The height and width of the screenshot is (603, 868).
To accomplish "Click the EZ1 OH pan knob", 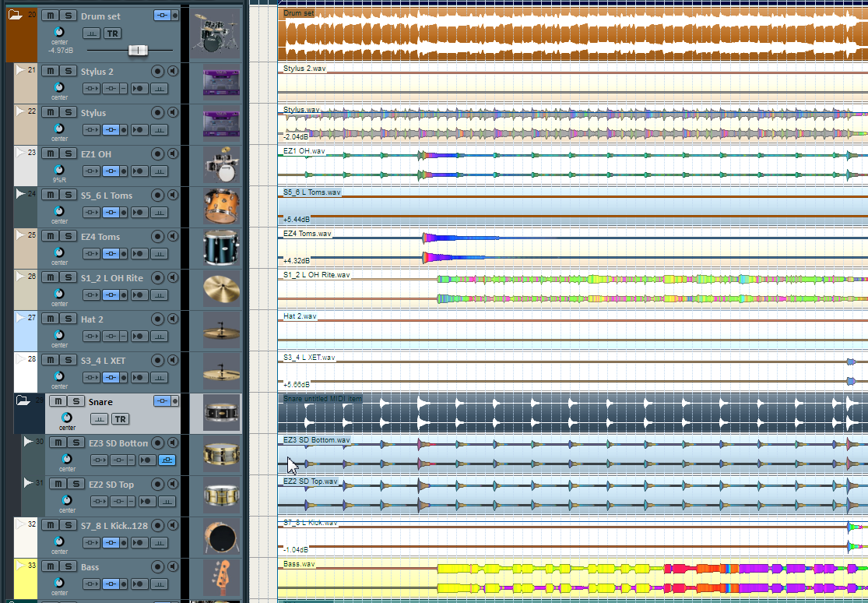I will [59, 170].
